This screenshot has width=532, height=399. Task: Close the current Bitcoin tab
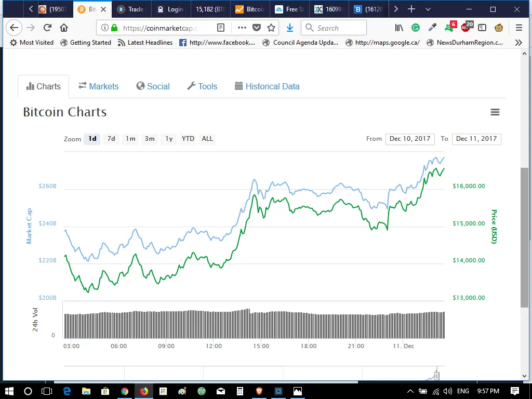(x=103, y=9)
